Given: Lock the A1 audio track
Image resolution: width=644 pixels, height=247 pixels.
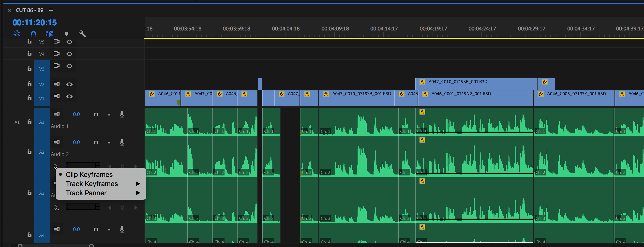Looking at the screenshot, I should click(30, 122).
